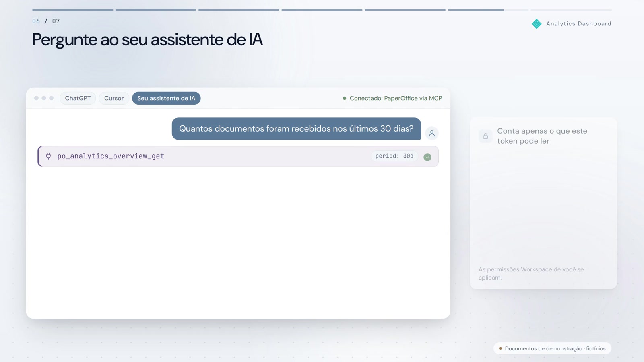Click the user avatar icon beside the question
Image resolution: width=644 pixels, height=362 pixels.
point(431,133)
